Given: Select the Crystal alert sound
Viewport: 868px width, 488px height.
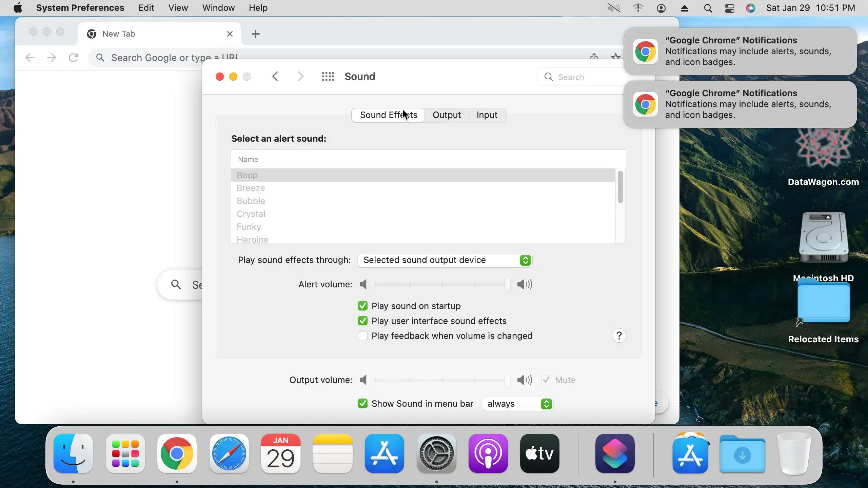Looking at the screenshot, I should click(x=251, y=214).
